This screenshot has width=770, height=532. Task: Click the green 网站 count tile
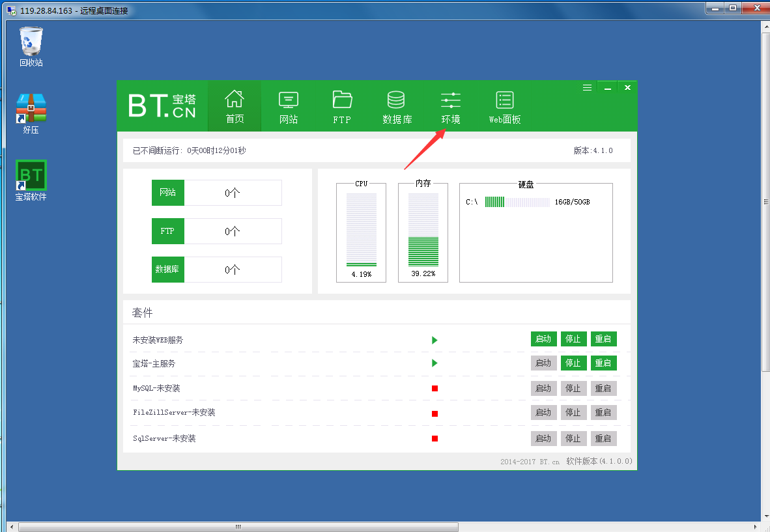168,193
